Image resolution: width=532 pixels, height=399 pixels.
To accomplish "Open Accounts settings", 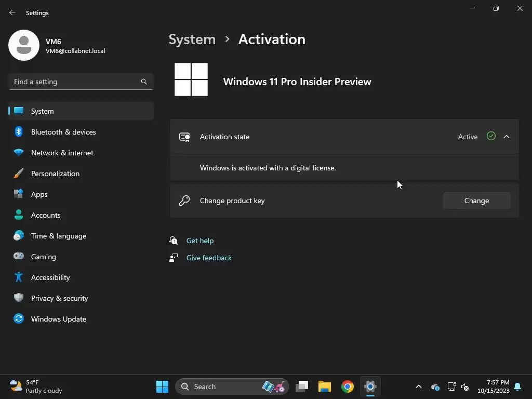I will (x=81, y=215).
